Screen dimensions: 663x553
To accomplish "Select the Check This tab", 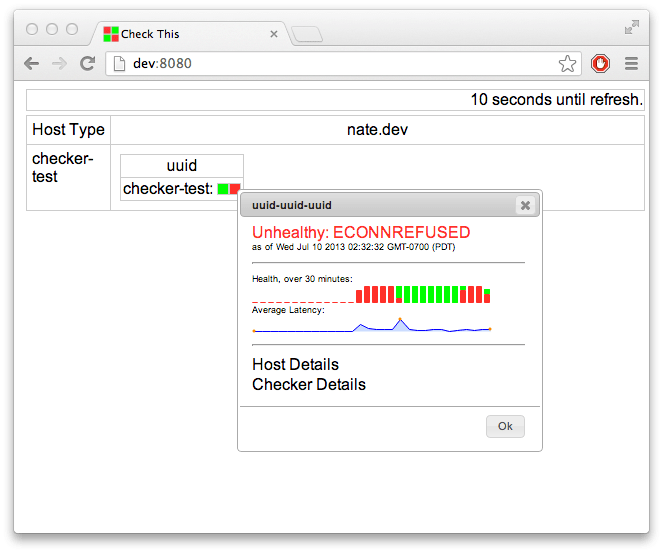I will point(190,34).
